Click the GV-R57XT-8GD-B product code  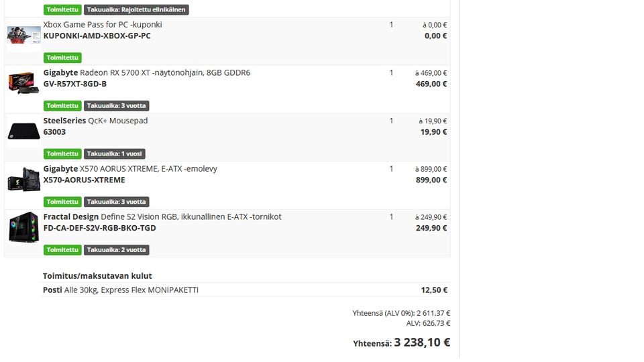tap(75, 84)
